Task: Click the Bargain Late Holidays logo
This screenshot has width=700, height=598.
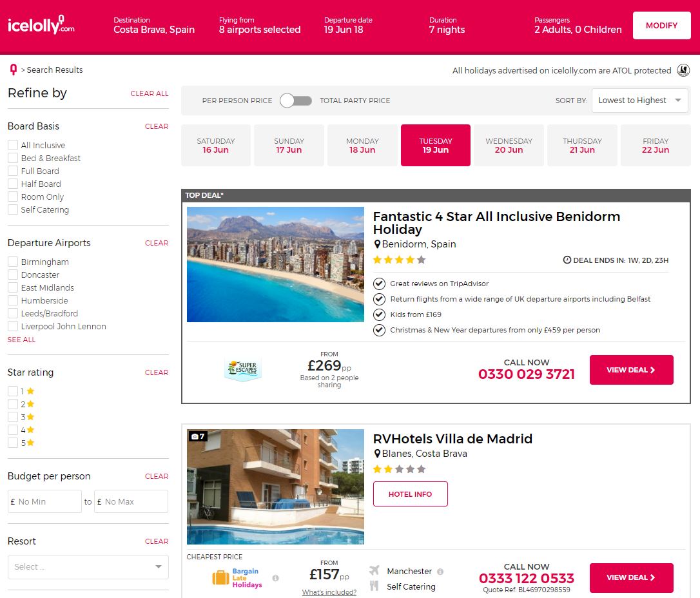Action: click(237, 578)
